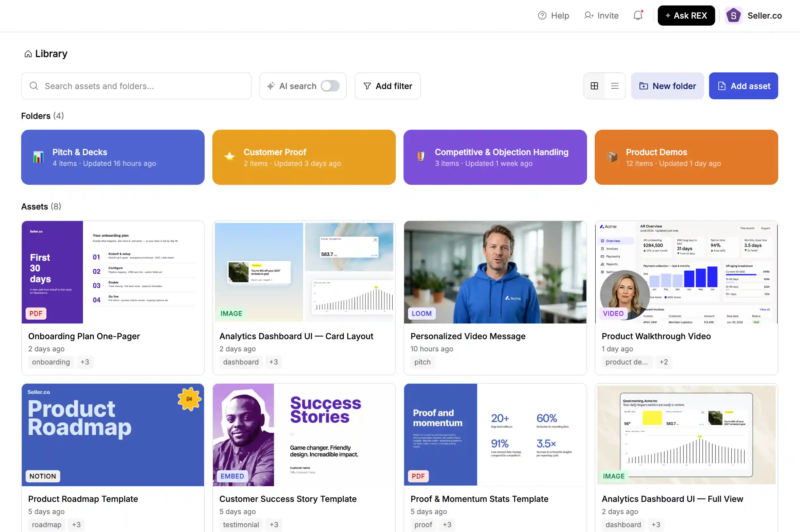Image resolution: width=800 pixels, height=532 pixels.
Task: Click the search magnifier icon
Action: [x=34, y=86]
